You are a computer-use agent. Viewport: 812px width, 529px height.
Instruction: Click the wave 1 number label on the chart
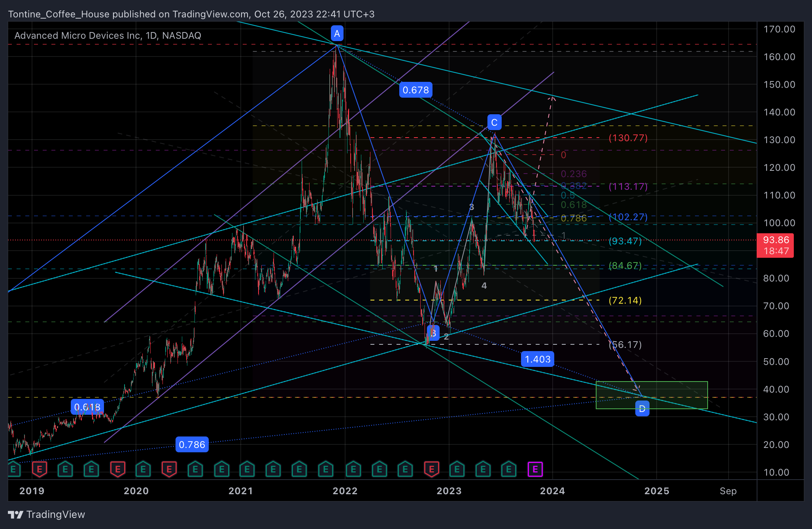pos(435,269)
